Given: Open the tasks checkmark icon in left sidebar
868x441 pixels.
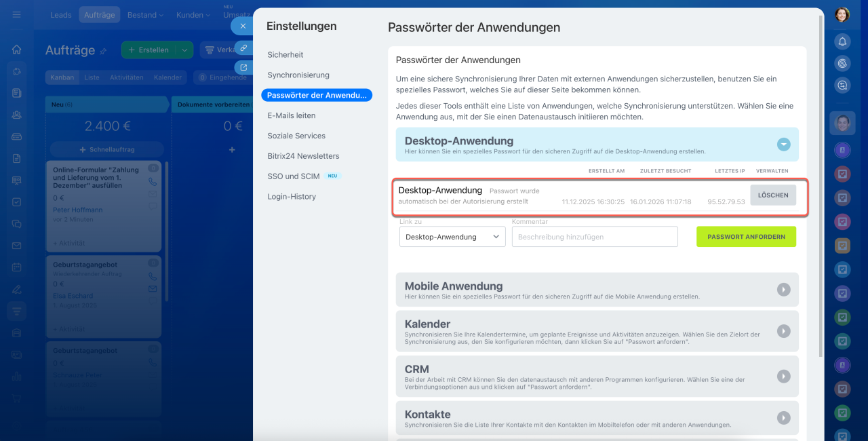Looking at the screenshot, I should point(17,202).
